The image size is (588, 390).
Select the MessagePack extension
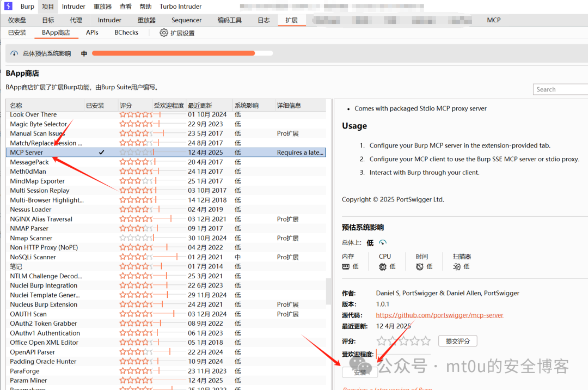(x=166, y=162)
